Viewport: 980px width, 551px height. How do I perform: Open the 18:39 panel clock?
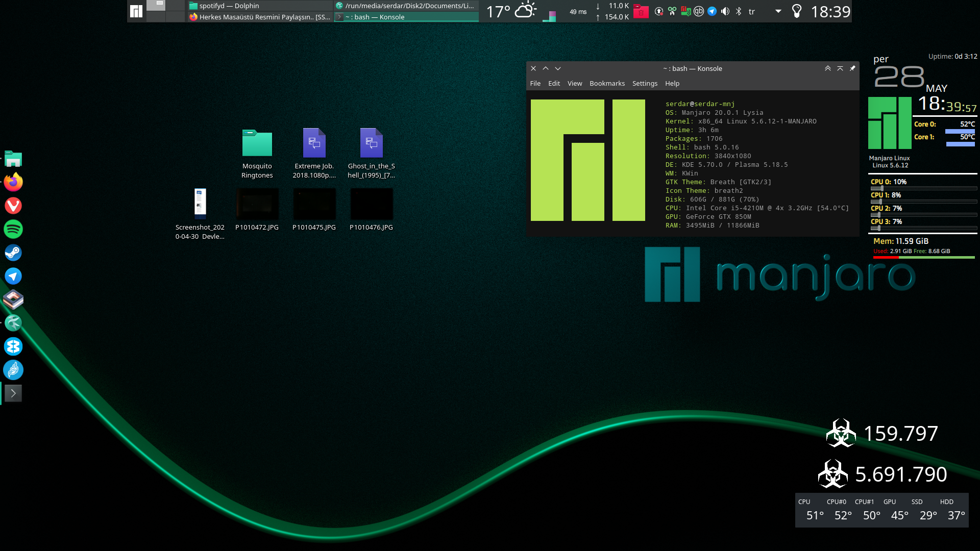(x=830, y=11)
